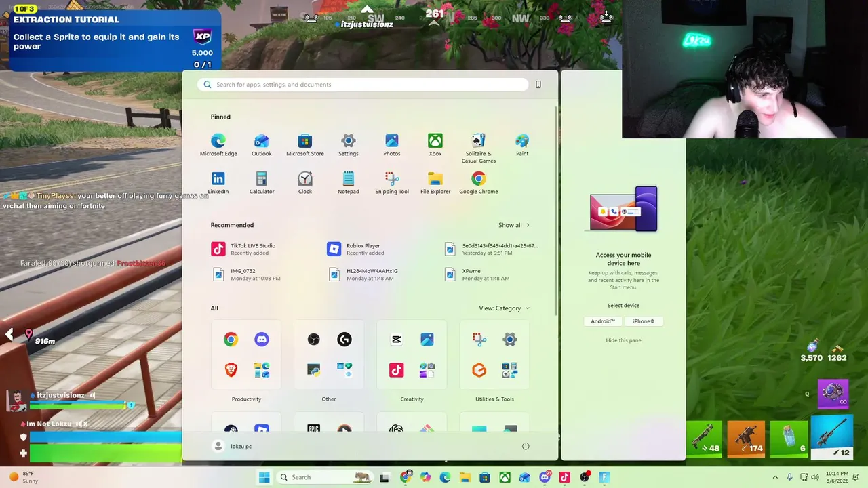Click the taskbar Search box
Viewport: 868px width, 488px height.
[x=325, y=477]
